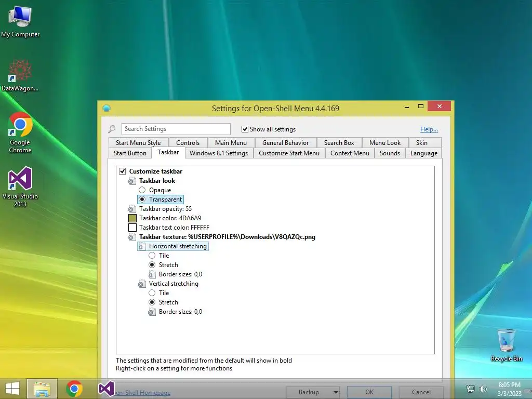Select horizontal Border sizes: 0,0 row

(180, 274)
